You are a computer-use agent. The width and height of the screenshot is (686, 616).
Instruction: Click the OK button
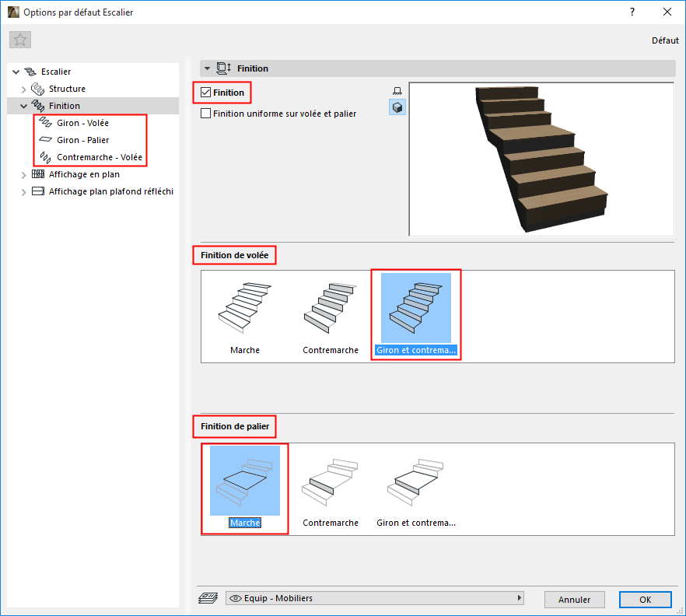[646, 600]
